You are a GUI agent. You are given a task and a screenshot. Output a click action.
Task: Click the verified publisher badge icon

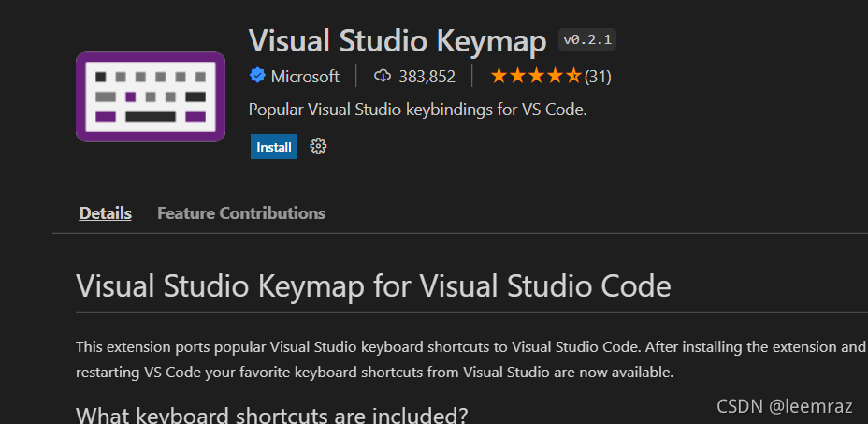point(257,76)
